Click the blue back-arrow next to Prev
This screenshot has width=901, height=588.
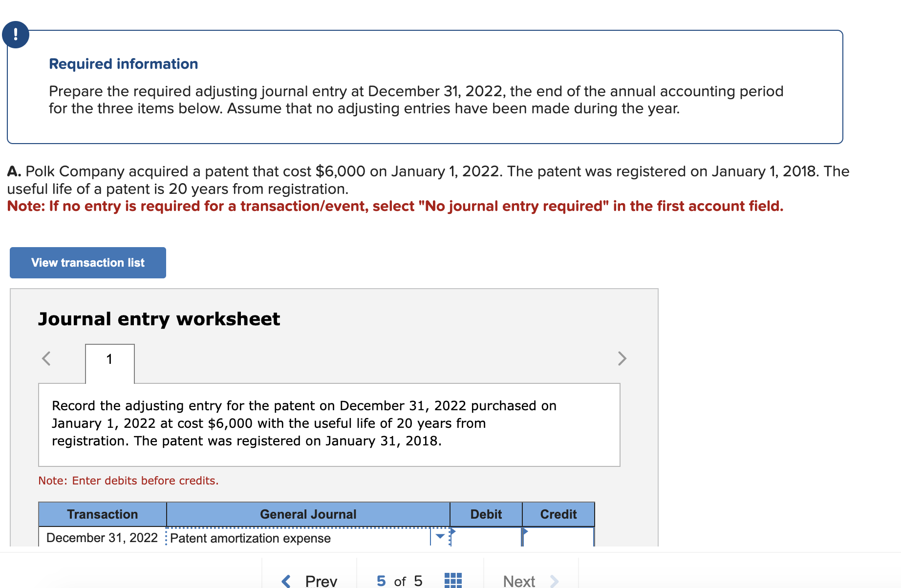tap(287, 580)
